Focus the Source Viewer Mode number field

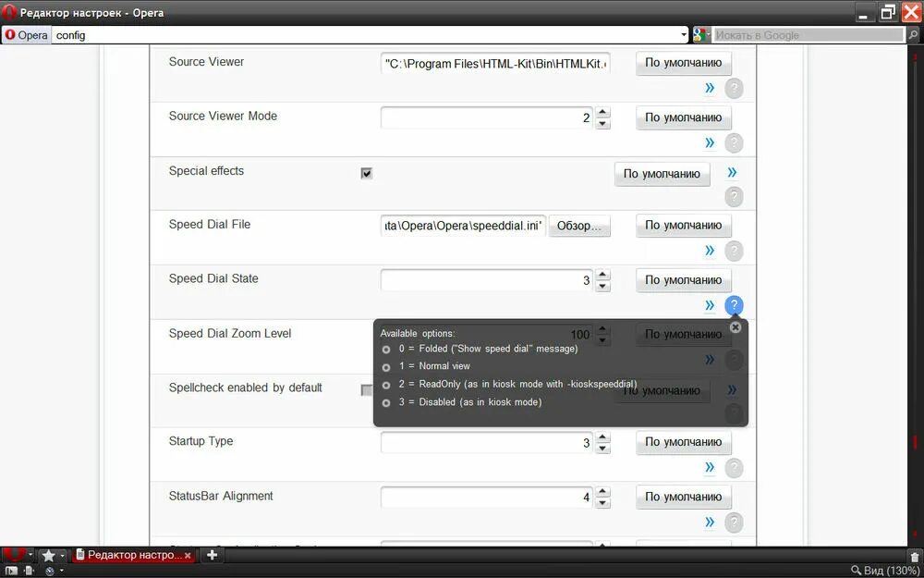pos(487,117)
